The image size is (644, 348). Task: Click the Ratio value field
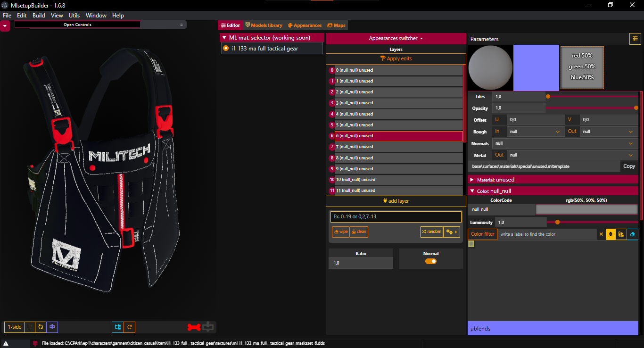tap(361, 263)
